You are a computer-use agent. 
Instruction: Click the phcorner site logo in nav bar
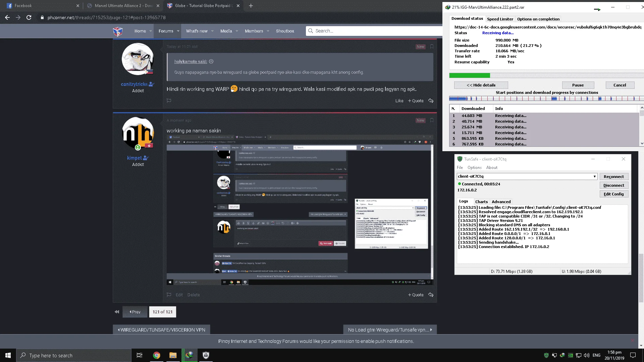118,31
